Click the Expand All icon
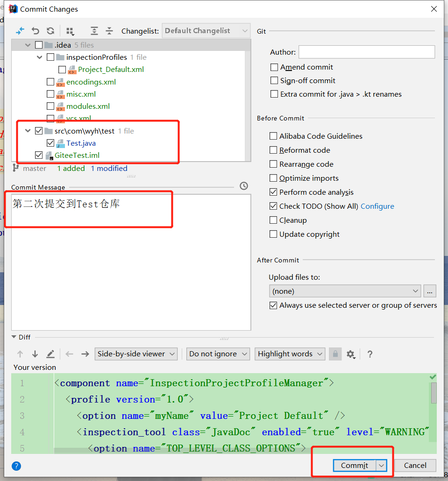448x481 pixels. [x=94, y=31]
